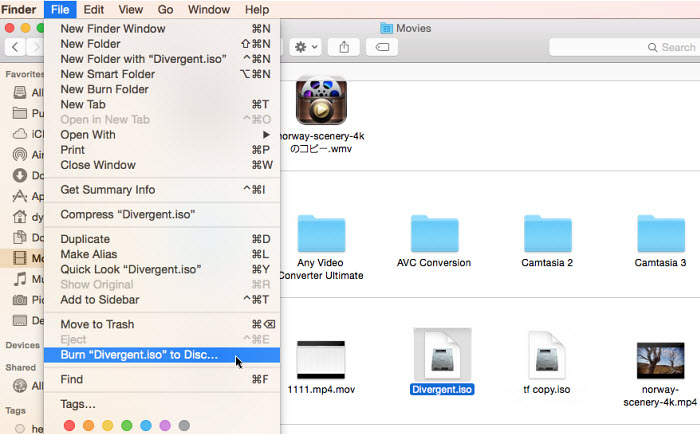Open the Edit menu
Screen dimensions: 700x434
point(94,9)
